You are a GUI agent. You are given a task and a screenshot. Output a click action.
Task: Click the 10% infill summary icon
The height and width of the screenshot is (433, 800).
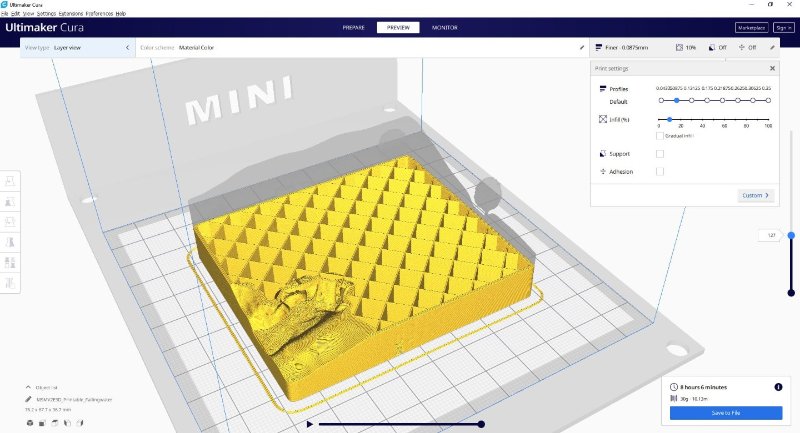click(x=679, y=47)
